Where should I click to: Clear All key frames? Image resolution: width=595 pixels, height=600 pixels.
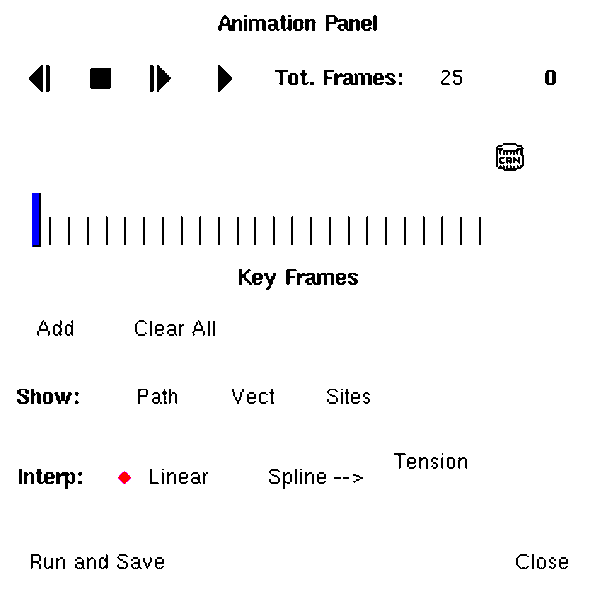175,328
